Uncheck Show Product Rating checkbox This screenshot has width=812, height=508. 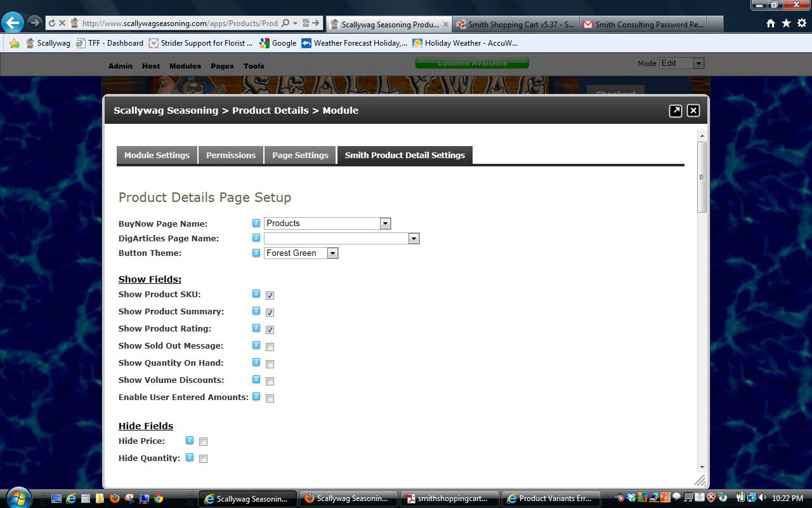(270, 330)
